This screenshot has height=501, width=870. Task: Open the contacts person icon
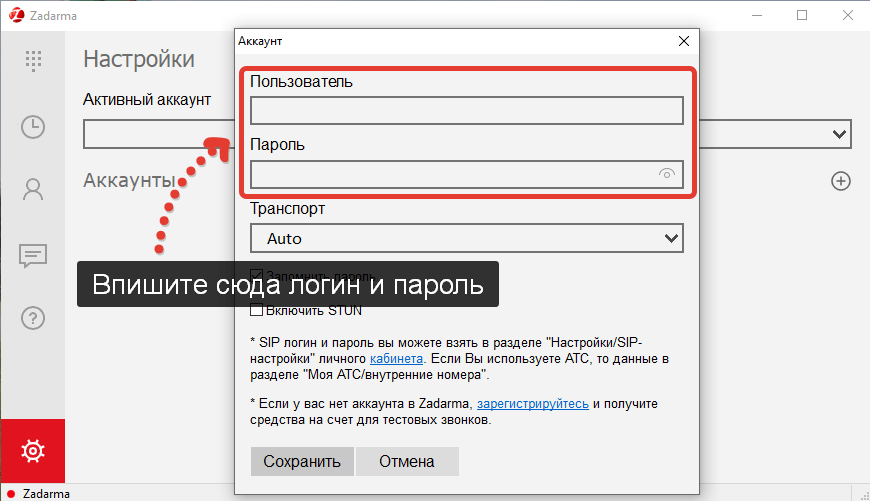click(x=33, y=189)
